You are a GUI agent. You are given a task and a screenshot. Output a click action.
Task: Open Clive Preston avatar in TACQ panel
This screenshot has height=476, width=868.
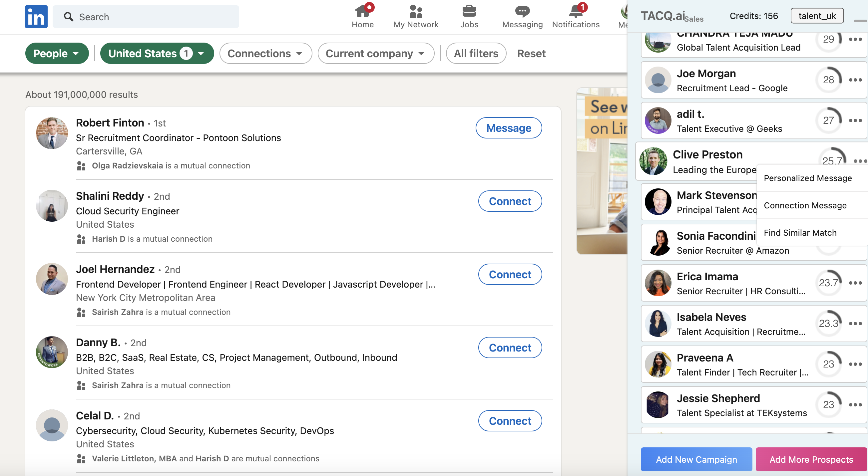(x=653, y=161)
